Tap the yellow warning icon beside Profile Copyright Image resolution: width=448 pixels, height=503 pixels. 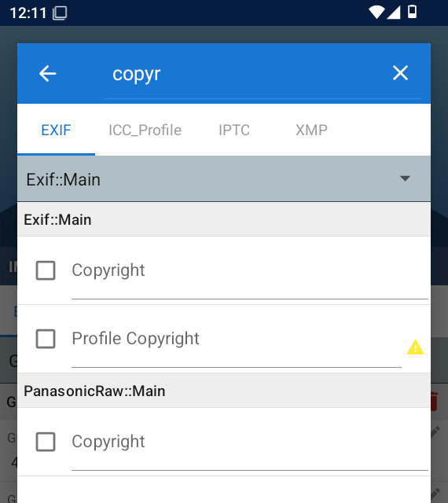click(415, 347)
